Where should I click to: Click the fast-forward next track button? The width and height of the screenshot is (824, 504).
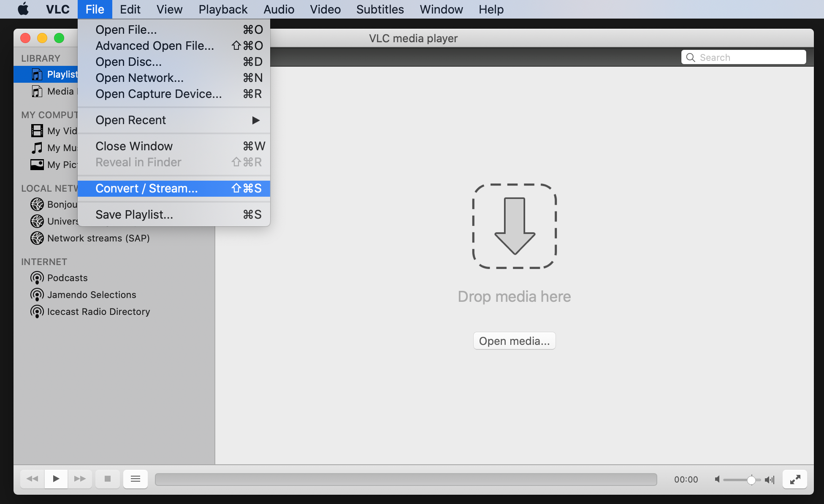click(x=80, y=479)
